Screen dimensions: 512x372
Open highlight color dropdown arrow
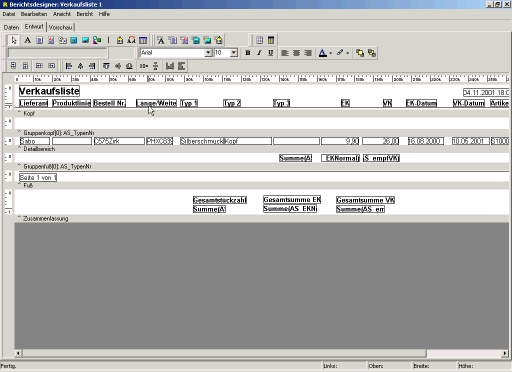coord(347,53)
